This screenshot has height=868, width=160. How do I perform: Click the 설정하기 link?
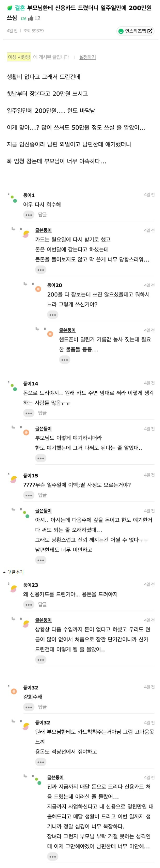[x=87, y=57]
